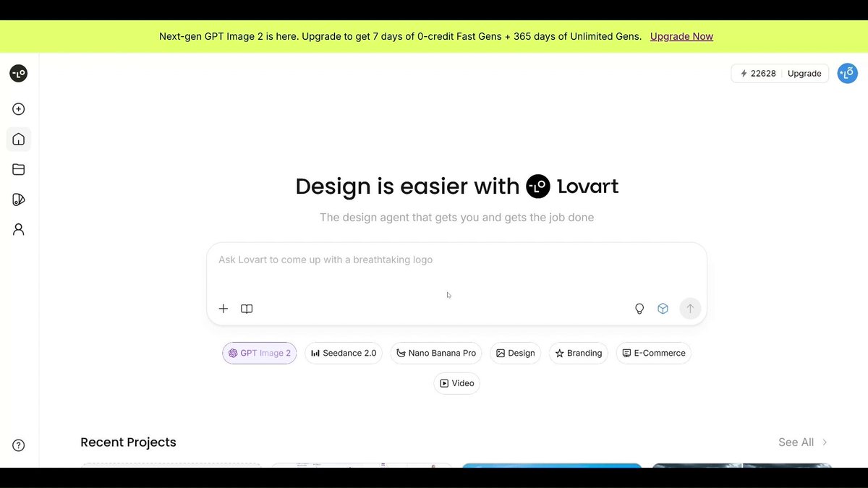Click the send arrow button
The width and height of the screenshot is (868, 488).
(690, 309)
